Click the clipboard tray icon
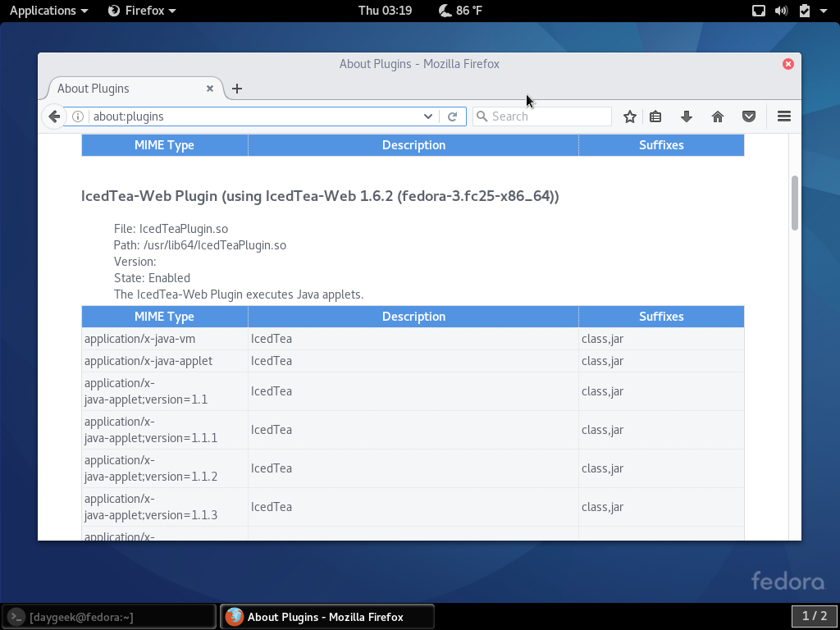The height and width of the screenshot is (630, 840). [805, 11]
